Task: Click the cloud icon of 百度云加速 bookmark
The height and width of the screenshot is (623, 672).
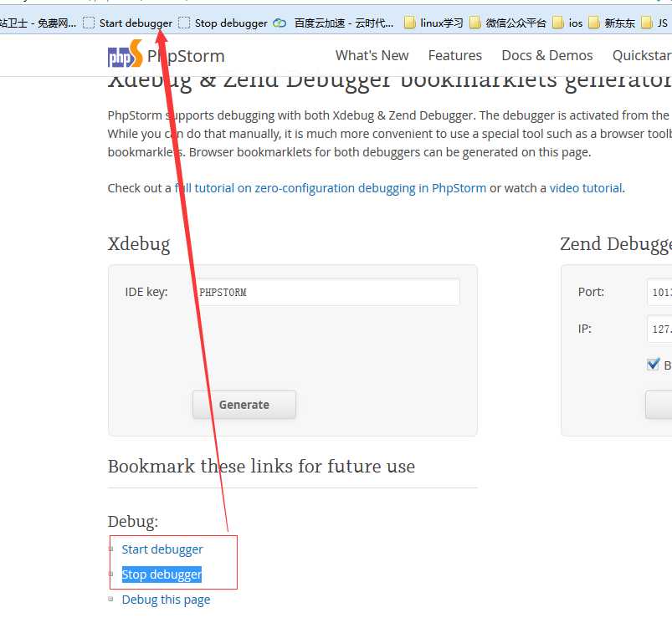Action: point(280,23)
